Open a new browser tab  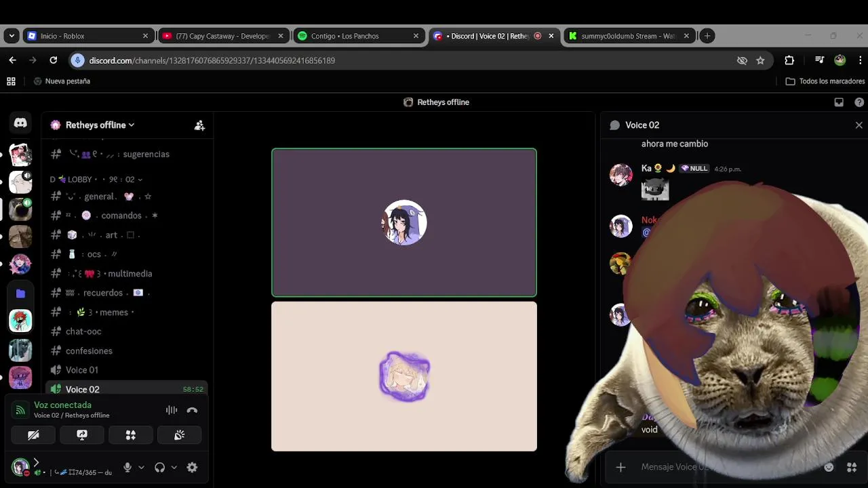click(x=707, y=36)
